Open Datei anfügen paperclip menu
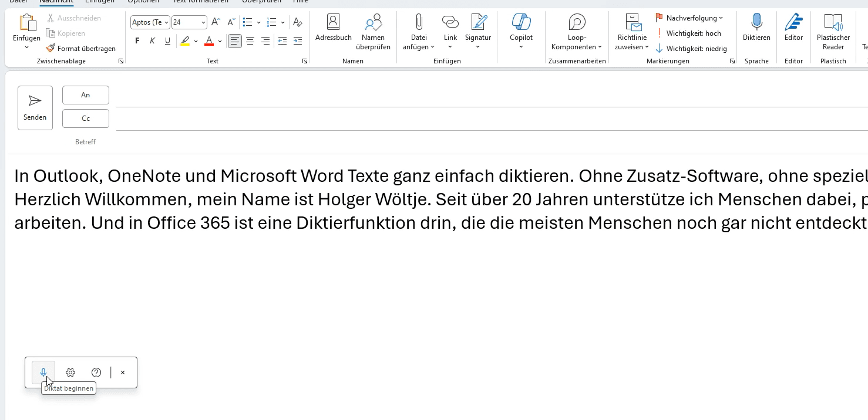 419,32
